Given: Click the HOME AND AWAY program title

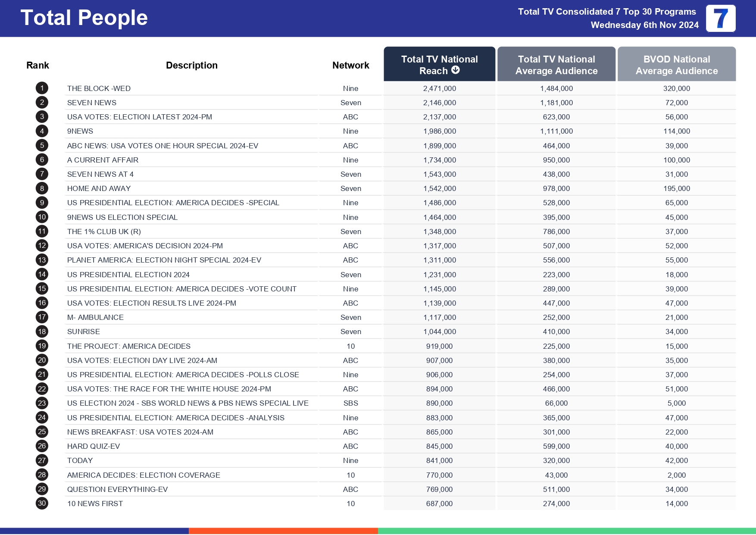Looking at the screenshot, I should click(x=99, y=188).
